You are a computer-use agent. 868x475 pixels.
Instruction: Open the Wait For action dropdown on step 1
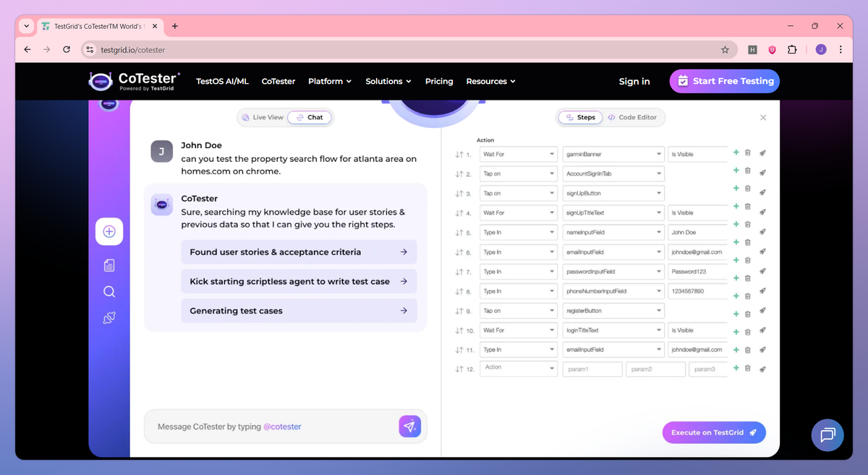519,154
